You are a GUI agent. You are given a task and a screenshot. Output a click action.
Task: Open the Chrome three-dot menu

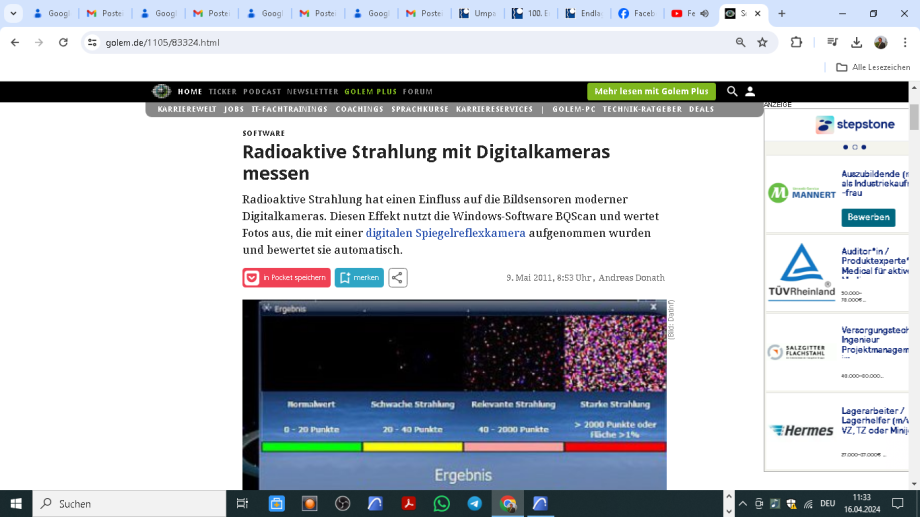[904, 43]
